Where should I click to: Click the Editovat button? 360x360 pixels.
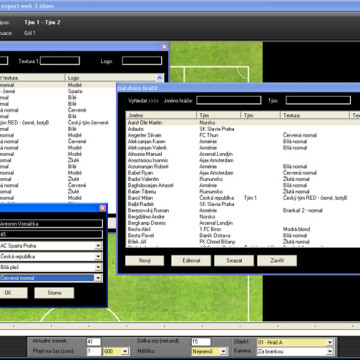[191, 261]
